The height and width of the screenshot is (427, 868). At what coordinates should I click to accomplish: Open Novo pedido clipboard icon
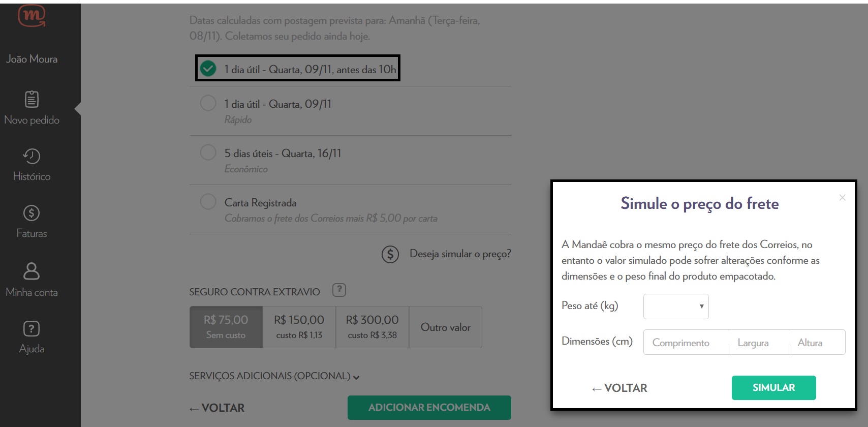click(x=32, y=99)
